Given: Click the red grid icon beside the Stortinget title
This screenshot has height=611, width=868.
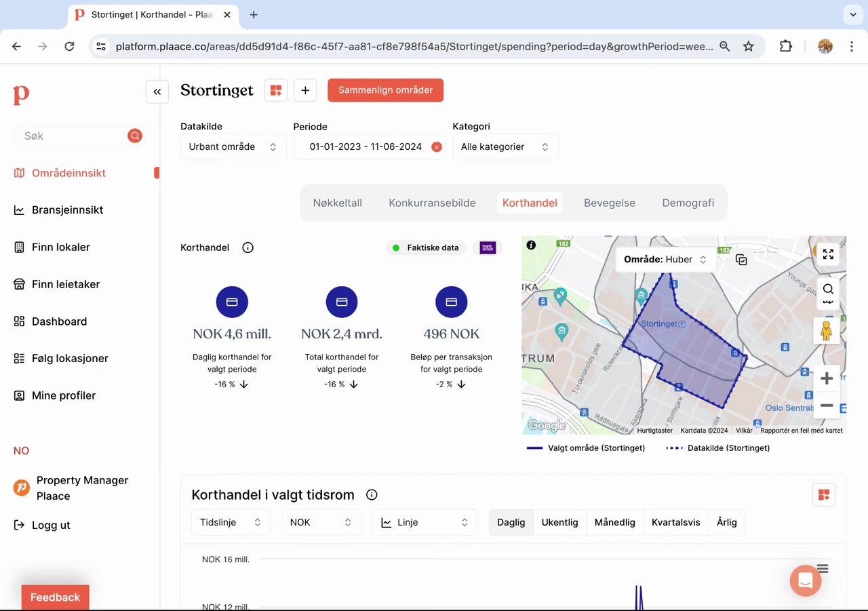Looking at the screenshot, I should coord(276,90).
